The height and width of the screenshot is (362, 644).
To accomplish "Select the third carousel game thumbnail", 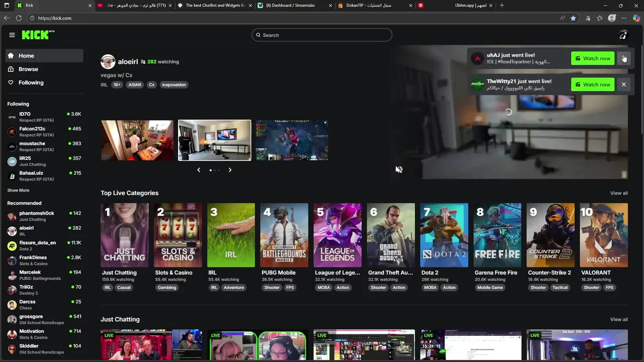I will pos(292,140).
